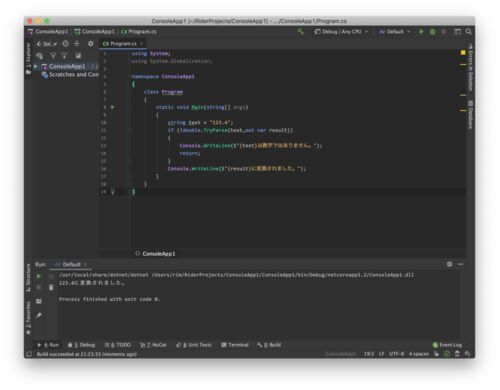This screenshot has height=390, width=500.
Task: Click second icon in explorer second toolbar row
Action: 53,55
